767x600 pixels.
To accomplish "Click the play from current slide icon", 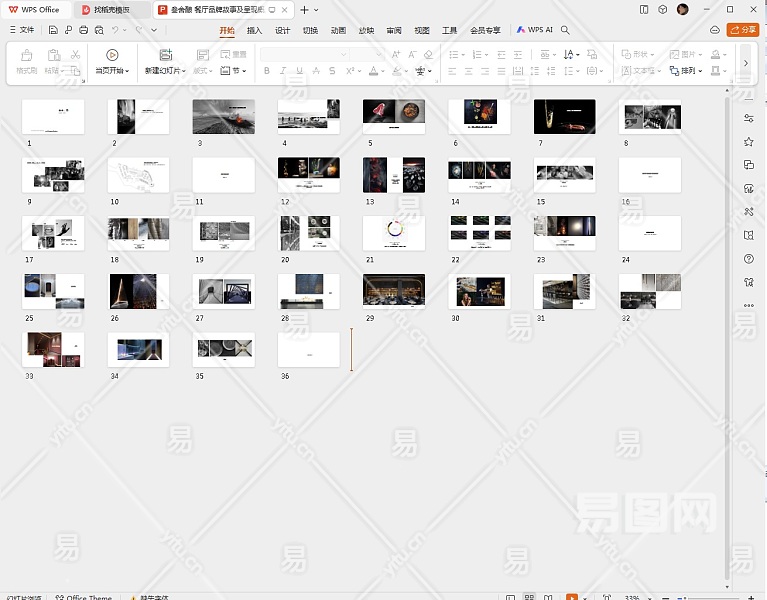I will point(112,55).
